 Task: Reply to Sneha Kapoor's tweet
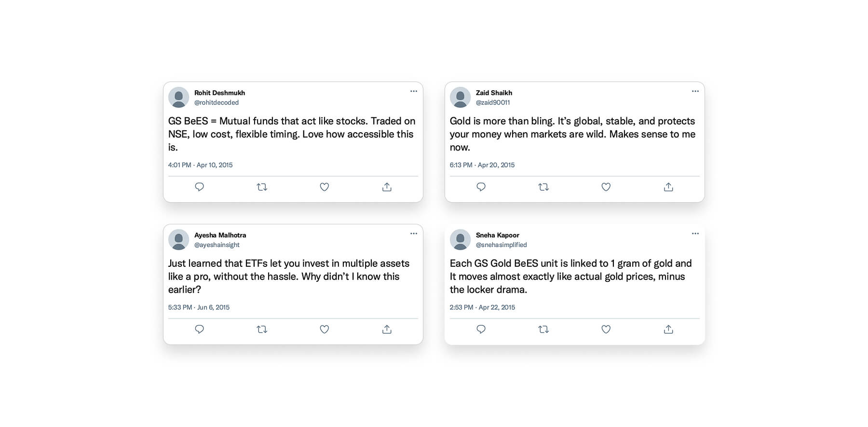481,329
